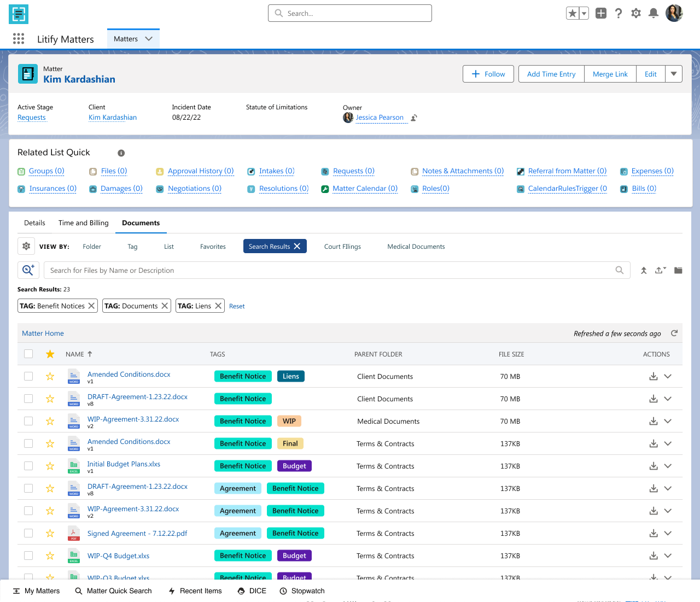Screen dimensions: 700x602
Task: Click the Add Time Entry button
Action: click(x=551, y=74)
